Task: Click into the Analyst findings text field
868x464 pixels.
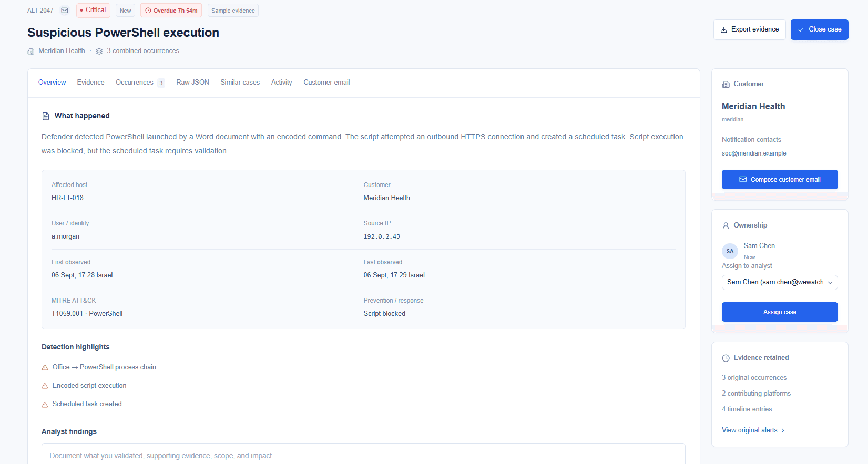Action: (363, 454)
